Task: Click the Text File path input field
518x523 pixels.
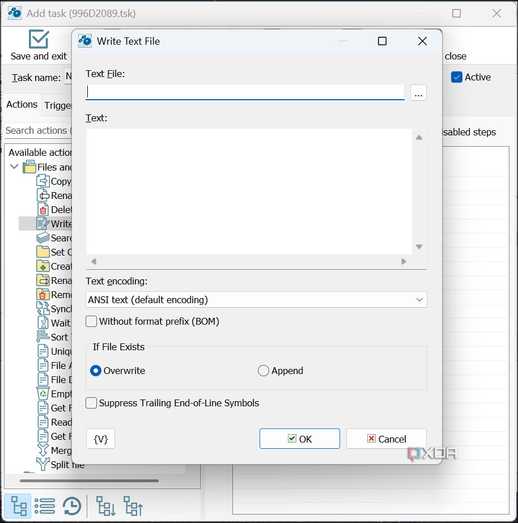Action: click(245, 92)
